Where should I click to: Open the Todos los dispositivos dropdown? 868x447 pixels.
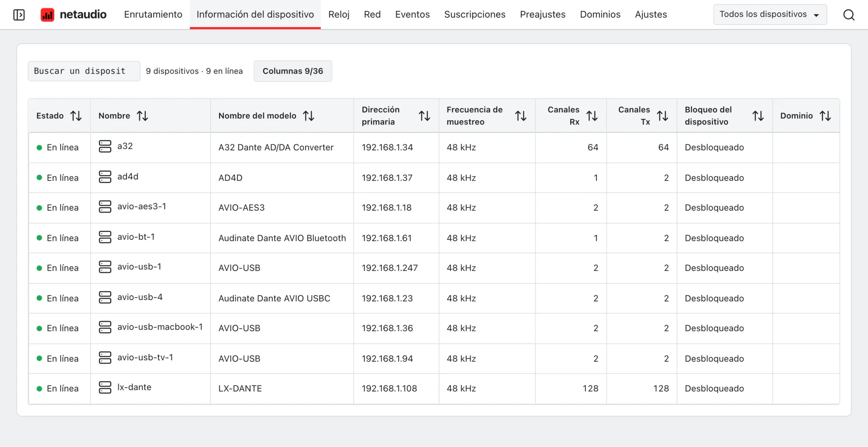[x=770, y=14]
